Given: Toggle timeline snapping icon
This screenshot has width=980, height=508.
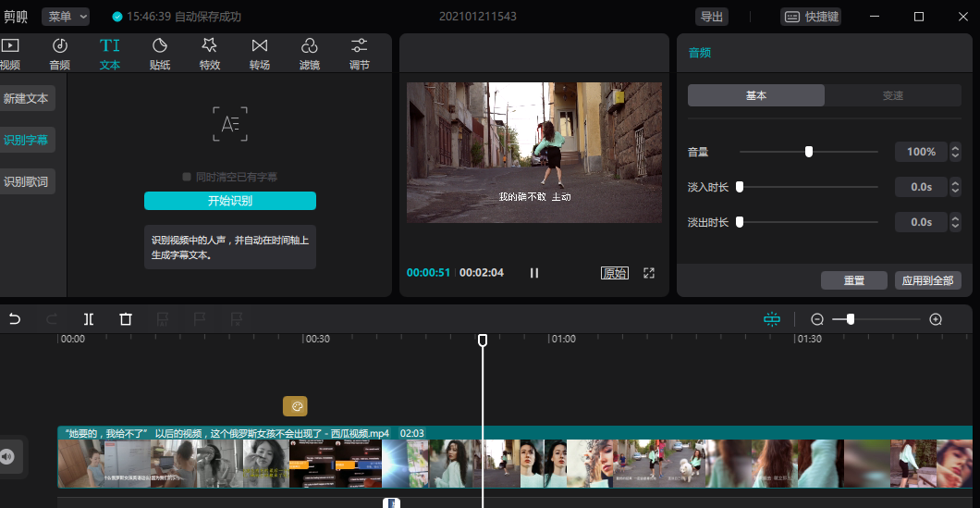Looking at the screenshot, I should 772,319.
